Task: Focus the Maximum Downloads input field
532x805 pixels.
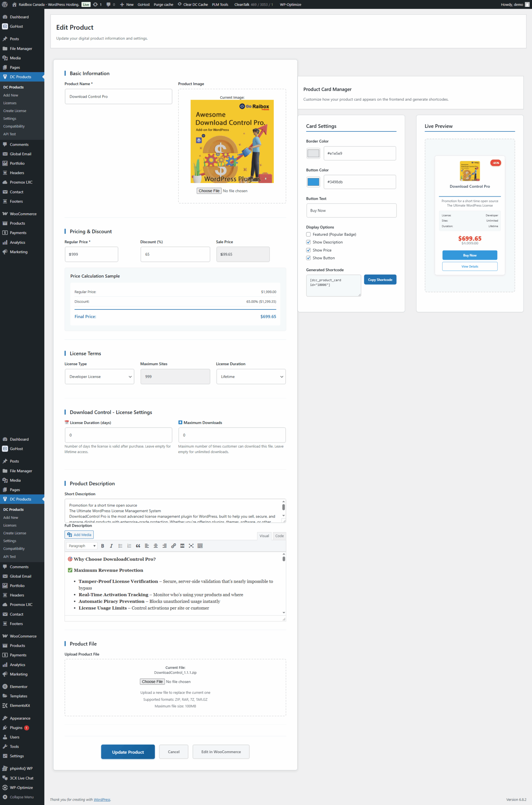Action: coord(232,435)
